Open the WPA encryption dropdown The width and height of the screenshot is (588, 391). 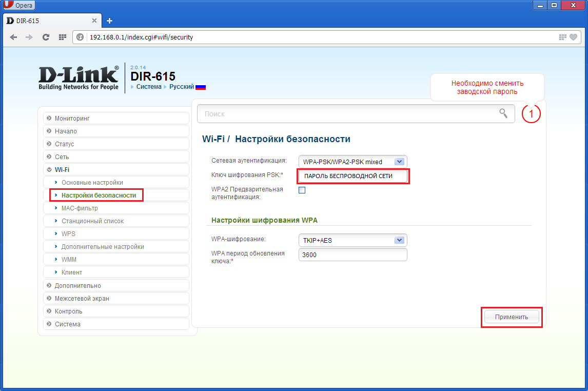tap(352, 240)
